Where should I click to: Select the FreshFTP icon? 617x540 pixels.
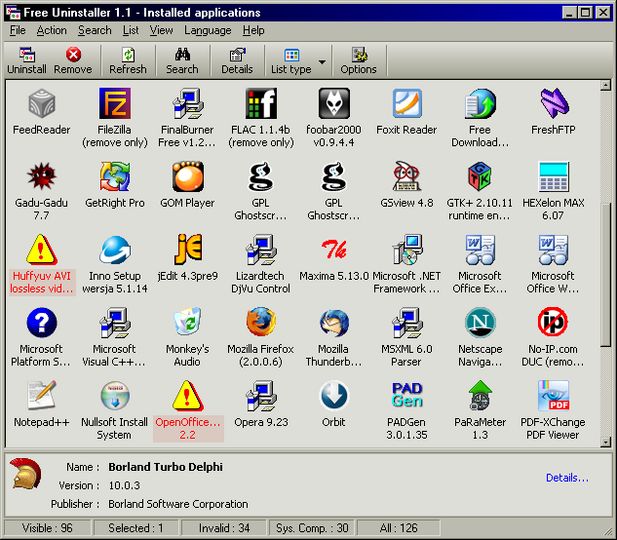(x=553, y=104)
